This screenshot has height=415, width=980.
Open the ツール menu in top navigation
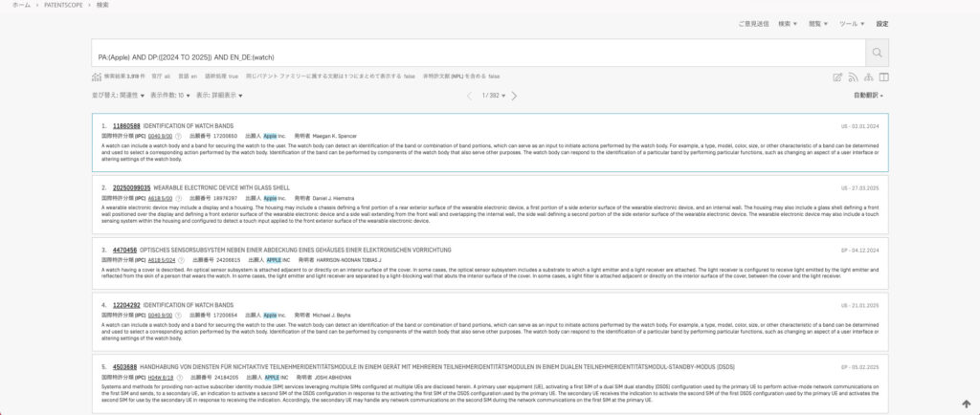click(x=850, y=23)
